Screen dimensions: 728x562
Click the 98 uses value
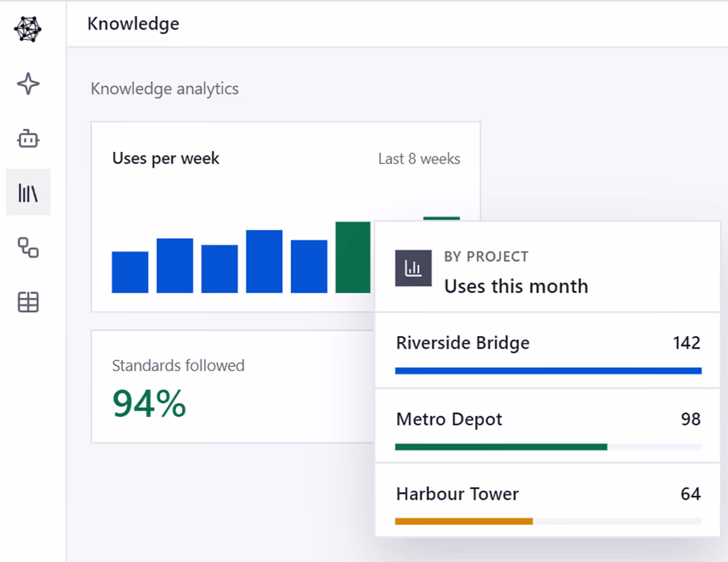691,419
